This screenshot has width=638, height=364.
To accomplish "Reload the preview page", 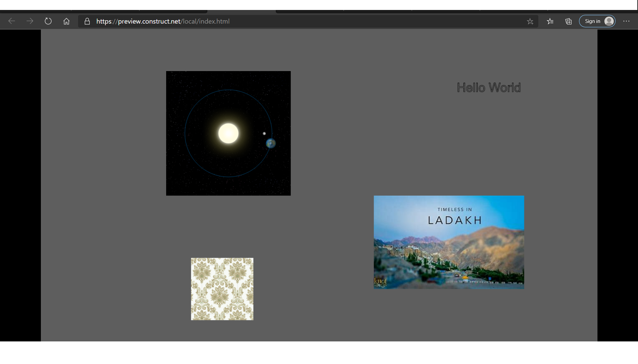I will click(x=48, y=21).
